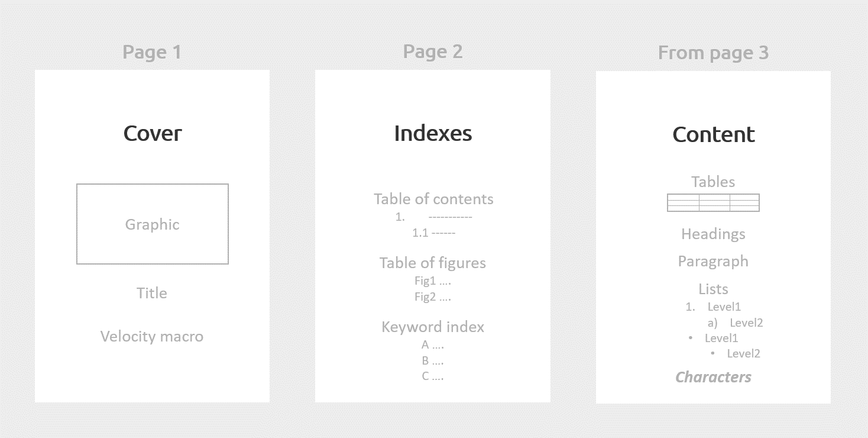The image size is (868, 438).
Task: Click the 'Paragraph' label
Action: 713,261
